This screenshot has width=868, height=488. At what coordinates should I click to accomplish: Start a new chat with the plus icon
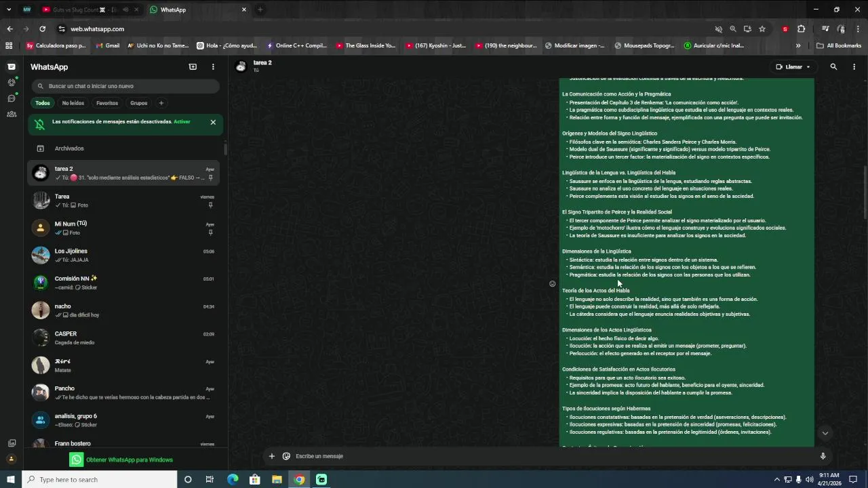click(x=193, y=67)
